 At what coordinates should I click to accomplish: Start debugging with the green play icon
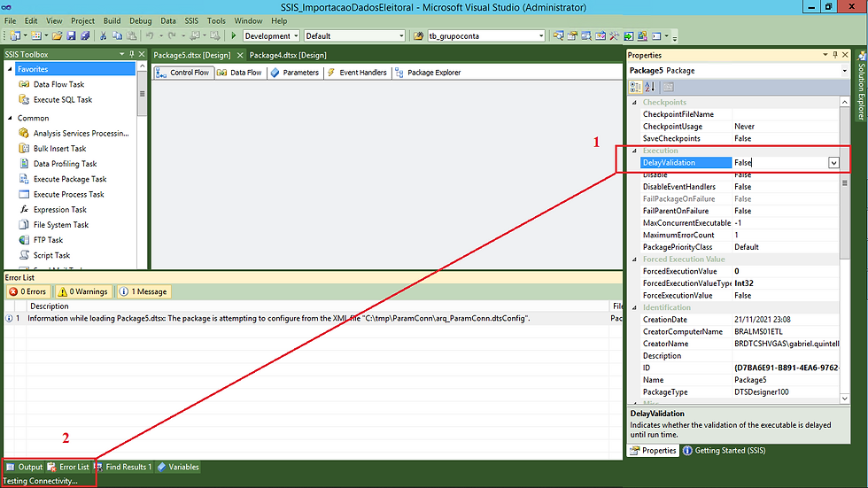tap(234, 36)
